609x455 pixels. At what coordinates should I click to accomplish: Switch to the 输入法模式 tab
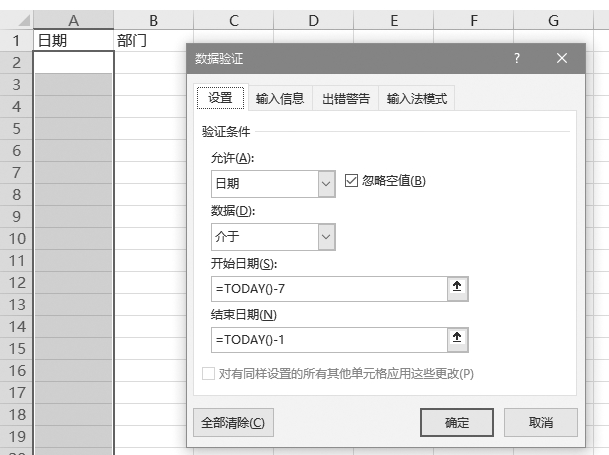point(416,98)
